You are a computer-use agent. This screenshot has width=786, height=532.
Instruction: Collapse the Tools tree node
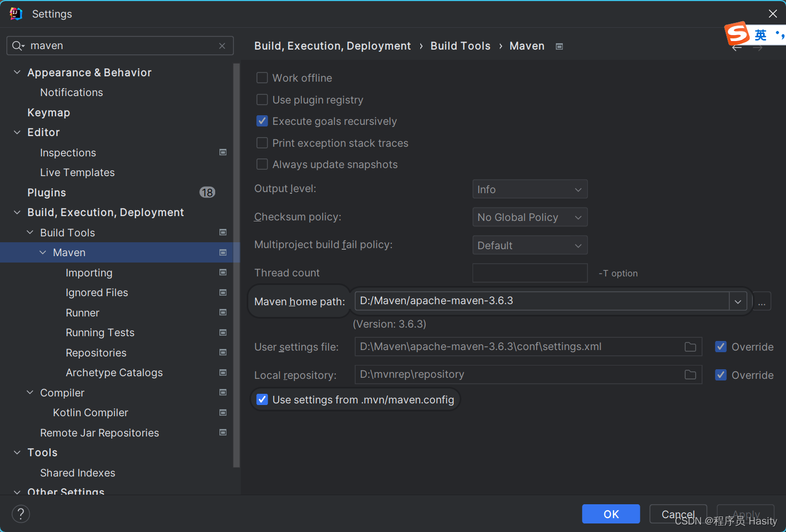pos(17,452)
